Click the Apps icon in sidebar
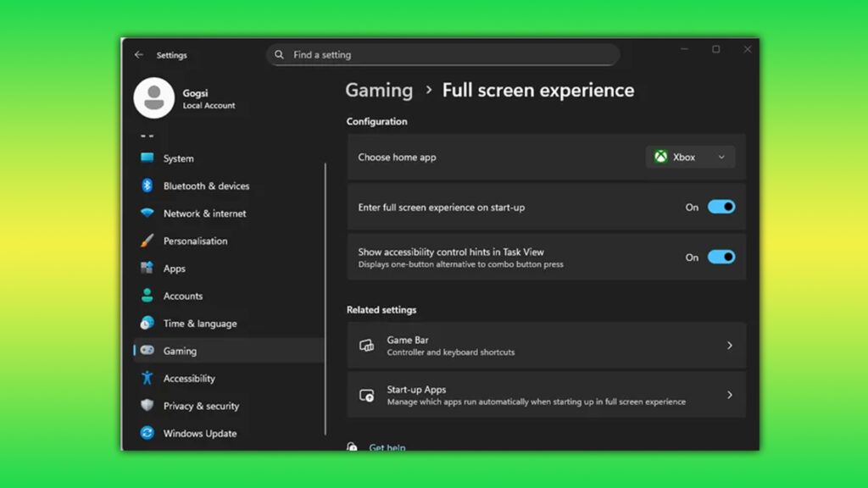 [147, 268]
